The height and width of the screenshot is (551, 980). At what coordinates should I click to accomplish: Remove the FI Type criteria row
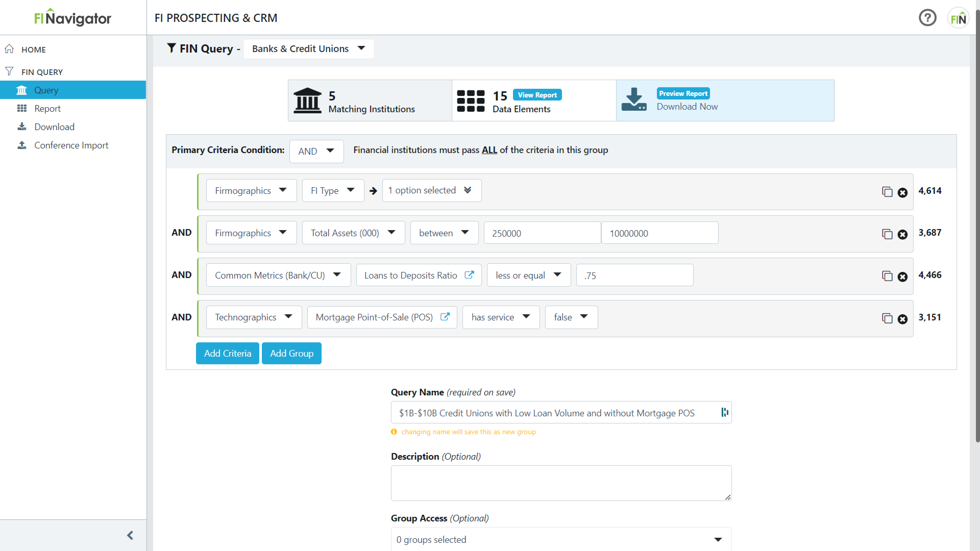point(902,192)
